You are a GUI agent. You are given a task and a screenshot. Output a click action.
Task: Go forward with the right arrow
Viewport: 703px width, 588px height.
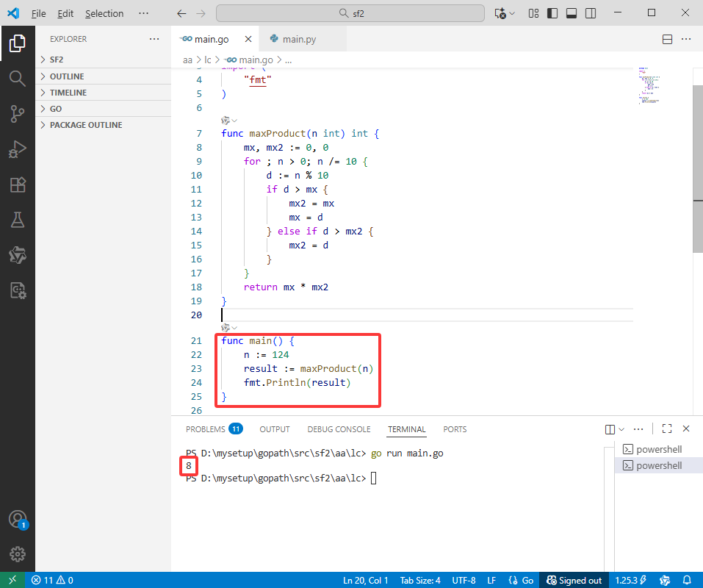(x=201, y=13)
